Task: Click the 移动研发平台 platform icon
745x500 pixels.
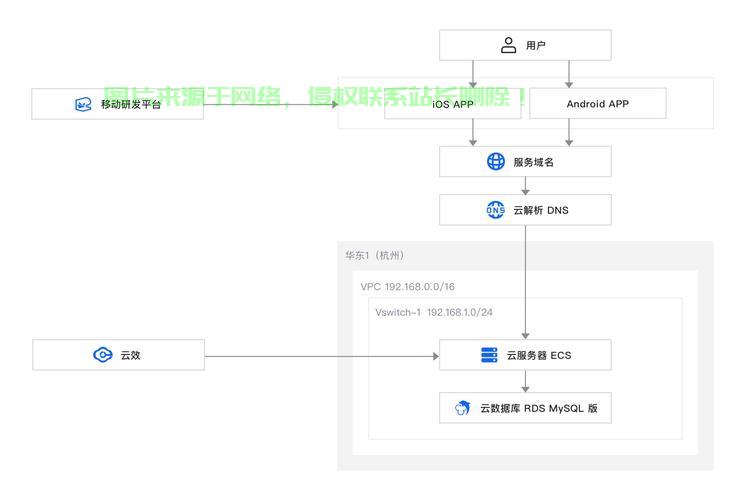Action: [x=84, y=104]
